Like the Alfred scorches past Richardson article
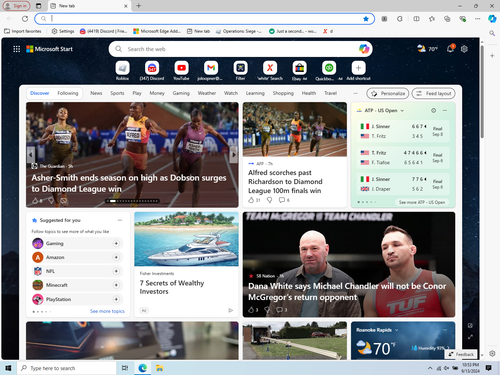The image size is (500, 375). pos(251,200)
